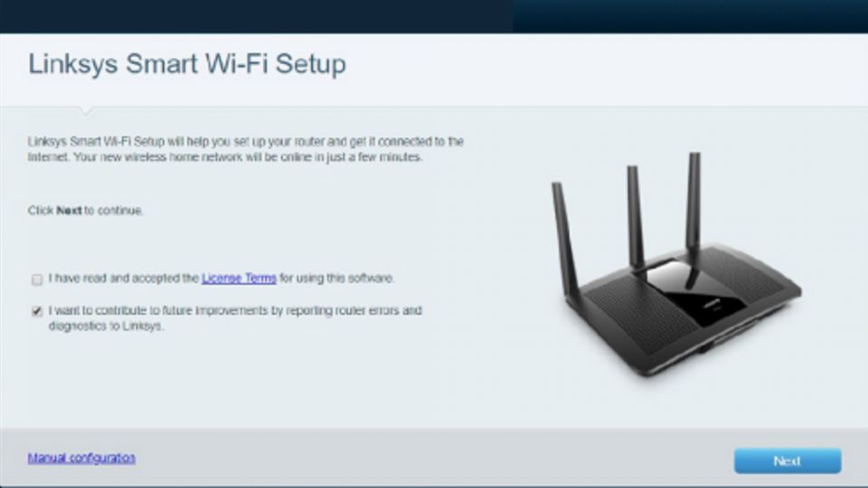This screenshot has width=868, height=488.
Task: Click the 'I have read and accepted' label
Action: pos(124,277)
